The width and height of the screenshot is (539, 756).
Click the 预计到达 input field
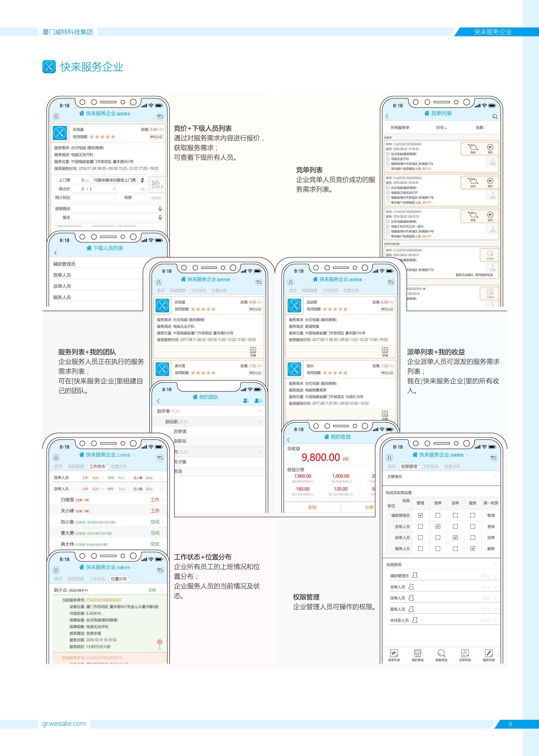click(94, 197)
